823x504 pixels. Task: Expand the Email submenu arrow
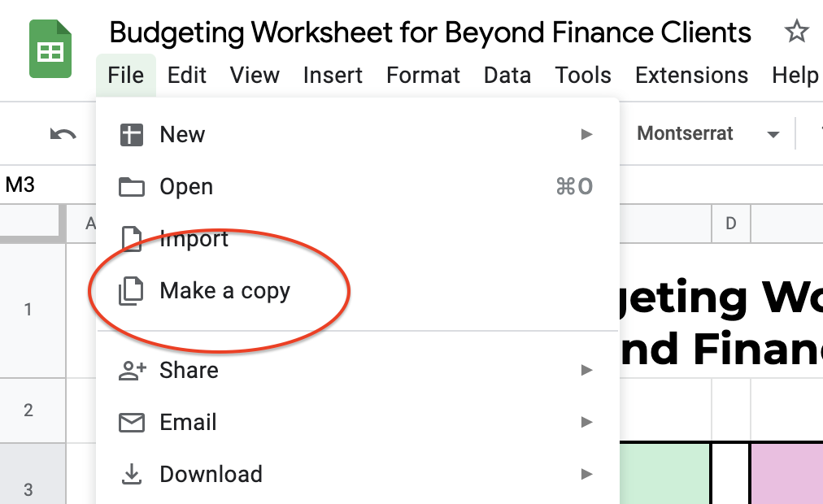(x=587, y=422)
